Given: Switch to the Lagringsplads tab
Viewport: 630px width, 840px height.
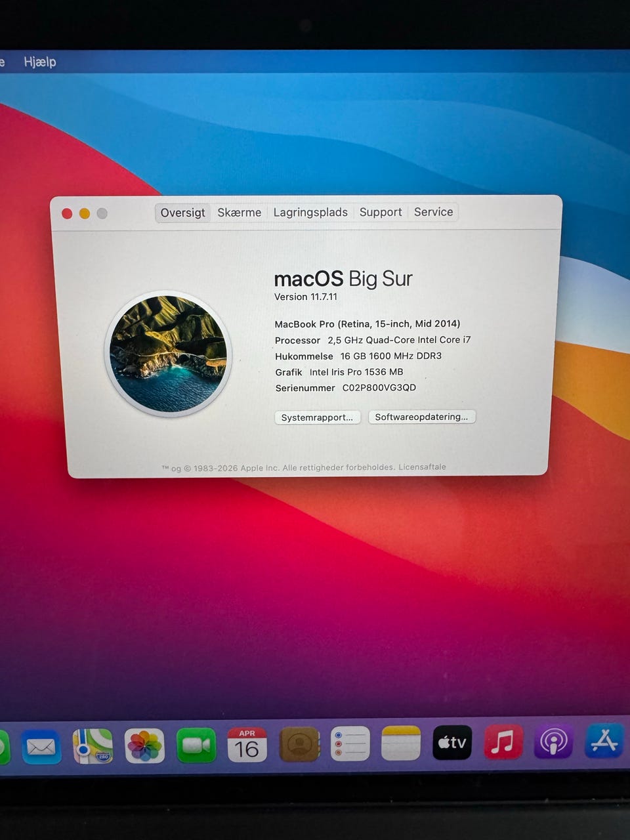Looking at the screenshot, I should pyautogui.click(x=310, y=213).
